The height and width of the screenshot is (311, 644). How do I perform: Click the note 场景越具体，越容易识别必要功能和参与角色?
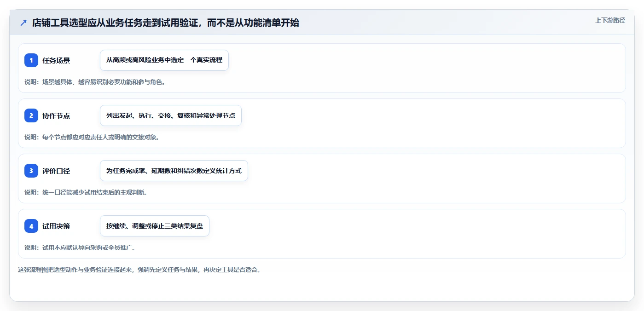(x=95, y=82)
